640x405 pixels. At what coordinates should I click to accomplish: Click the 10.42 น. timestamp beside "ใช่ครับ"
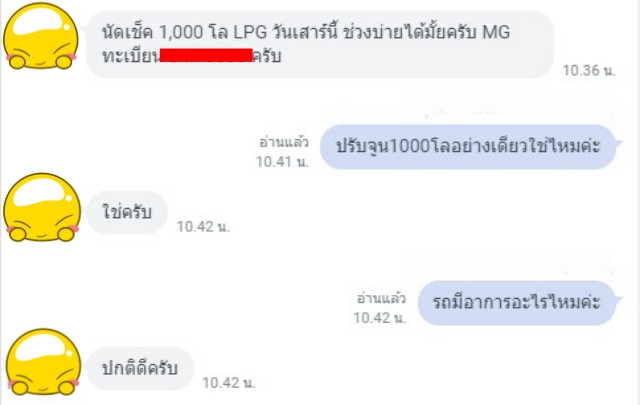[x=203, y=227]
